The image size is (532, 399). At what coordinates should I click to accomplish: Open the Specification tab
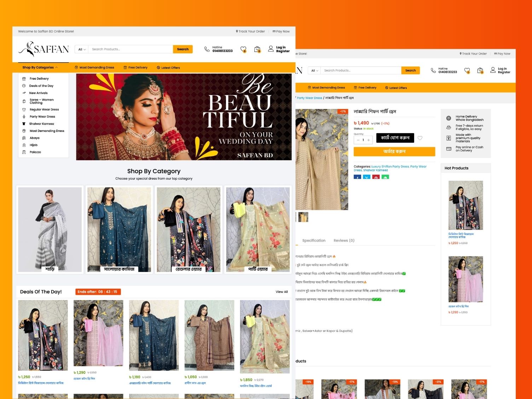313,241
